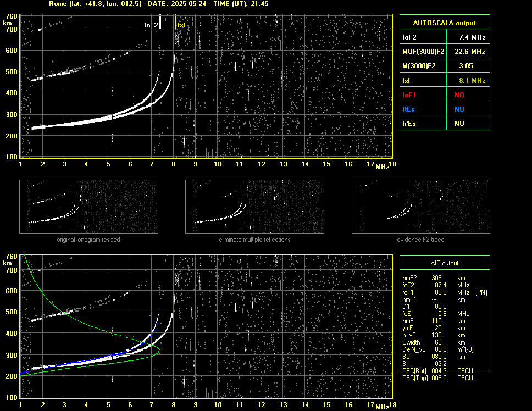The height and width of the screenshot is (411, 532).
Task: Click the "AUTOSCALA output" table header
Action: tap(445, 23)
